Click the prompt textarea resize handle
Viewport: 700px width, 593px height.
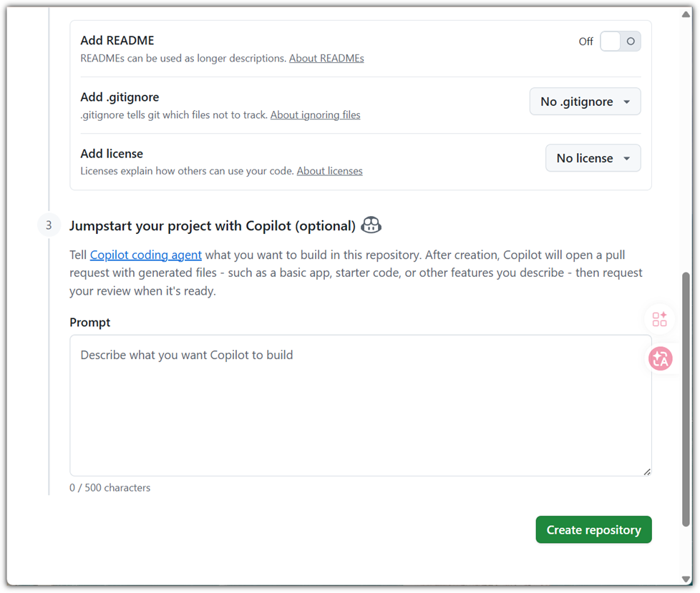[647, 472]
